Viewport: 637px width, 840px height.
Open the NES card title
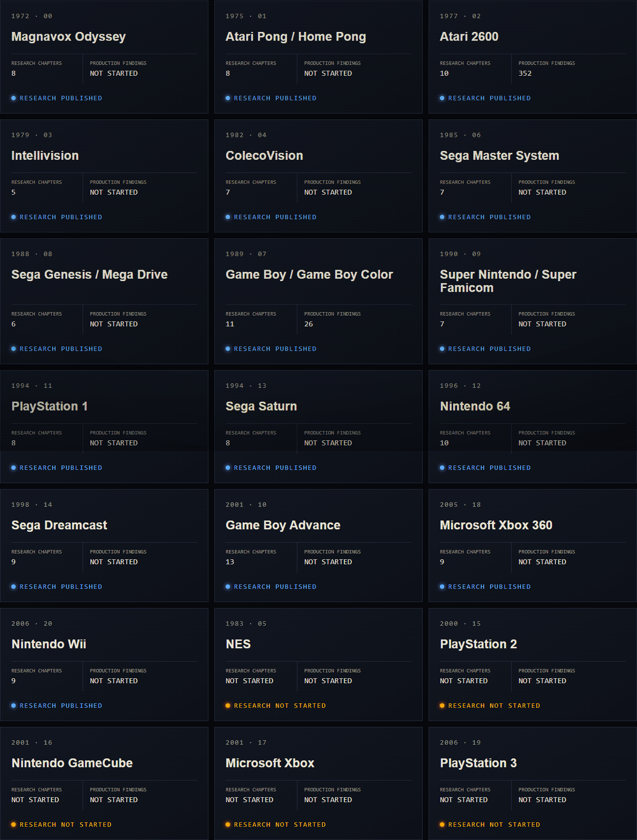pos(238,644)
